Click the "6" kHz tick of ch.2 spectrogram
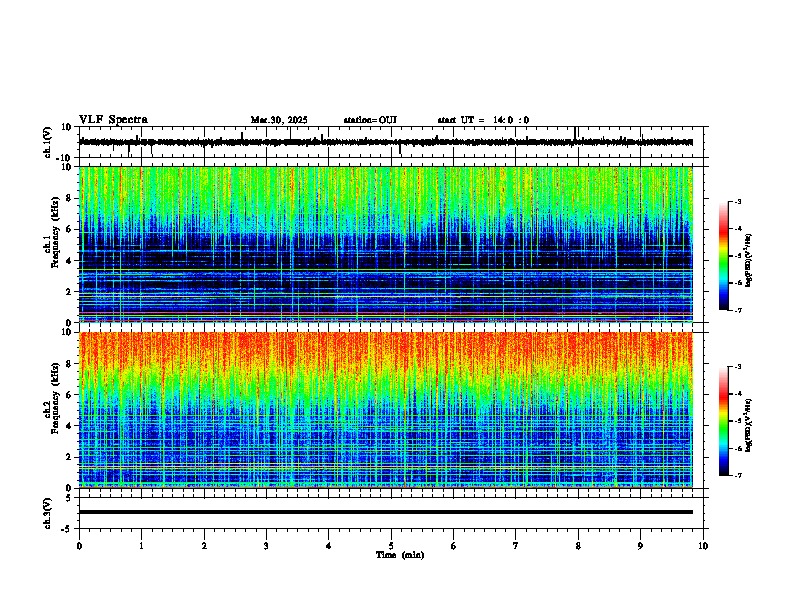This screenshot has width=792, height=612. coord(70,395)
